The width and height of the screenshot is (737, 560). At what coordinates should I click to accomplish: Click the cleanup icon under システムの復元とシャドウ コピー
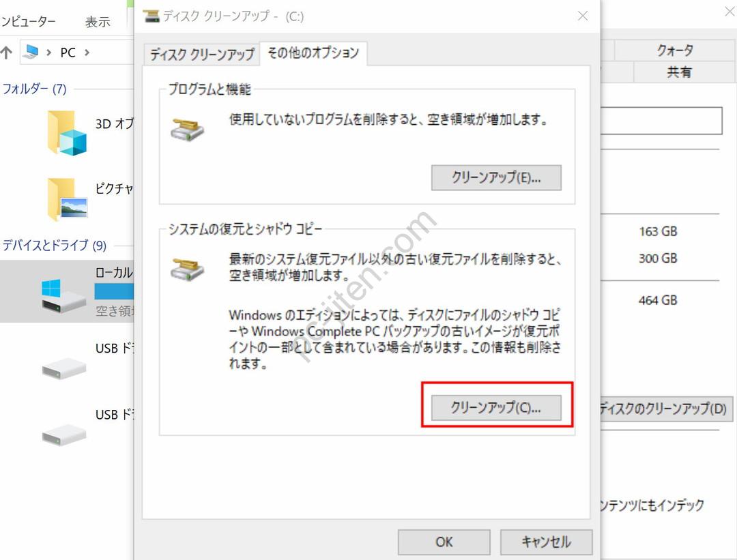187,267
